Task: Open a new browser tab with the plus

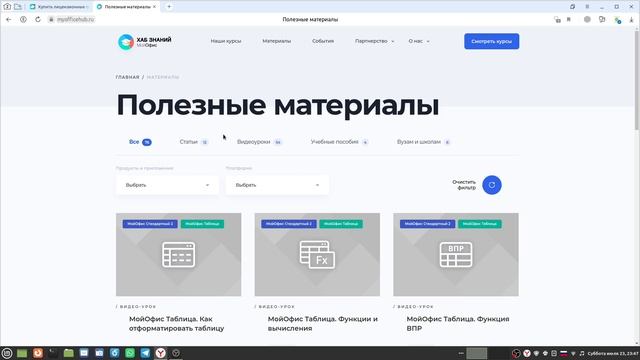Action: 169,7
